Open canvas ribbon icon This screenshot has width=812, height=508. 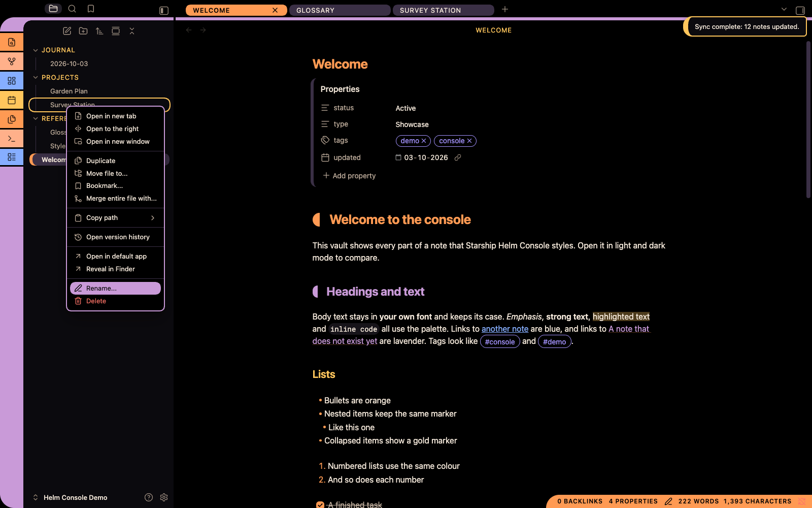12,81
